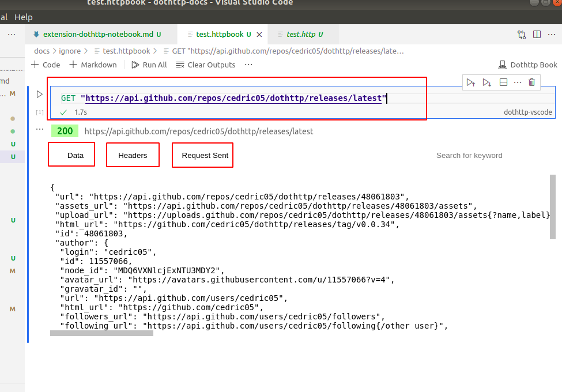562x392 pixels.
Task: Show the Headers response tab
Action: pyautogui.click(x=133, y=155)
